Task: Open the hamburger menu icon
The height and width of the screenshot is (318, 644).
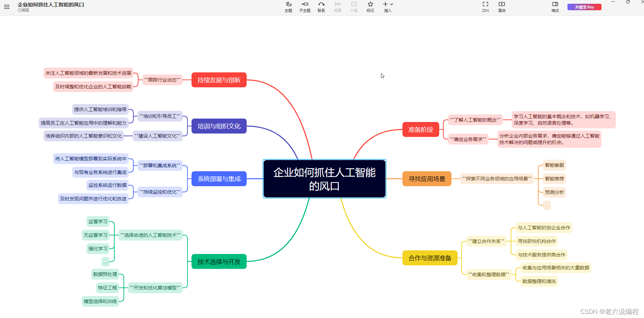Action: coord(7,7)
